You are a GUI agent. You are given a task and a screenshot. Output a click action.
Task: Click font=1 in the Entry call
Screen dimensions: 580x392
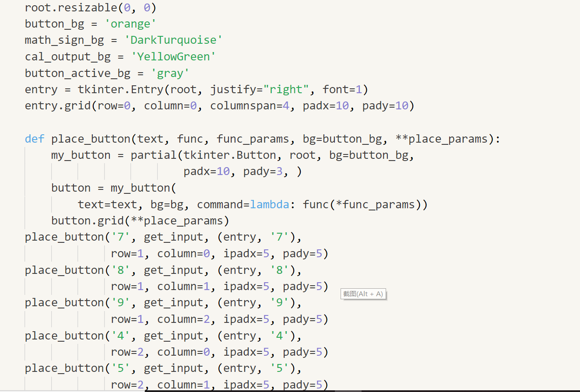point(342,90)
